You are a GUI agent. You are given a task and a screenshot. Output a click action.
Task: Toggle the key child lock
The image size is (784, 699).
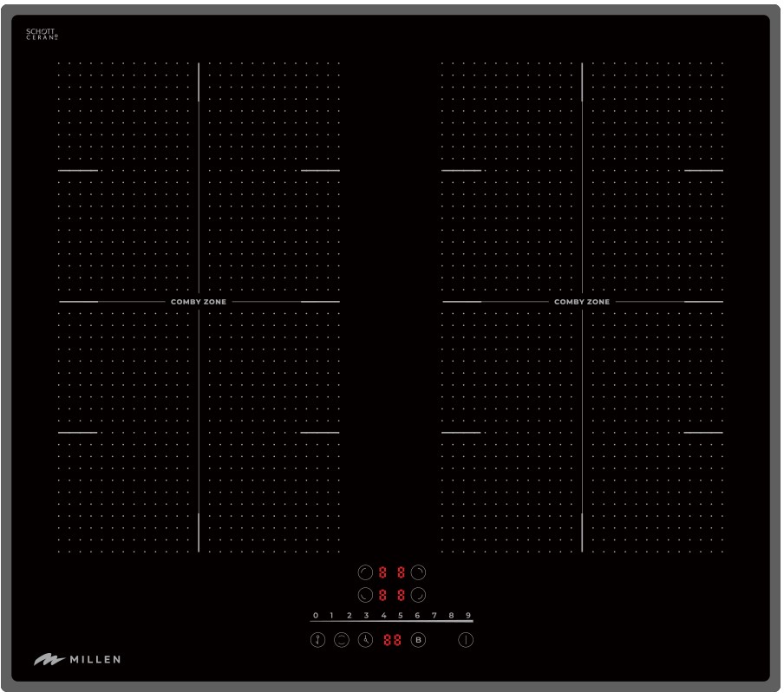[x=317, y=641]
